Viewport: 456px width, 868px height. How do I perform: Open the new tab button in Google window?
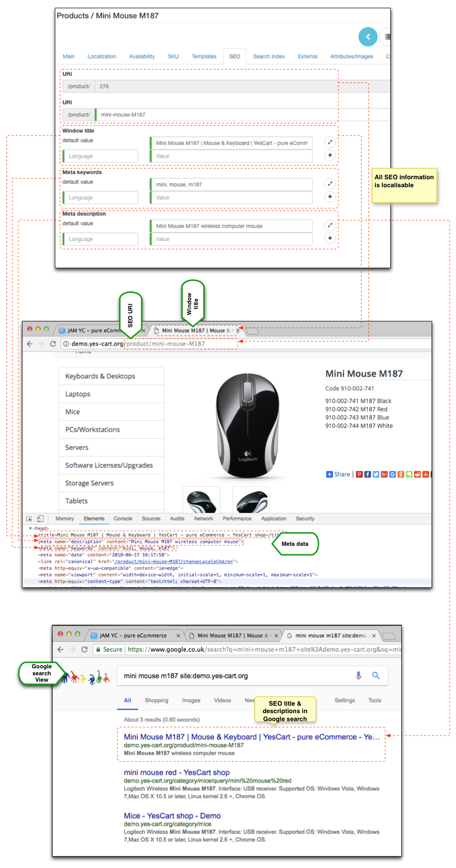click(389, 636)
